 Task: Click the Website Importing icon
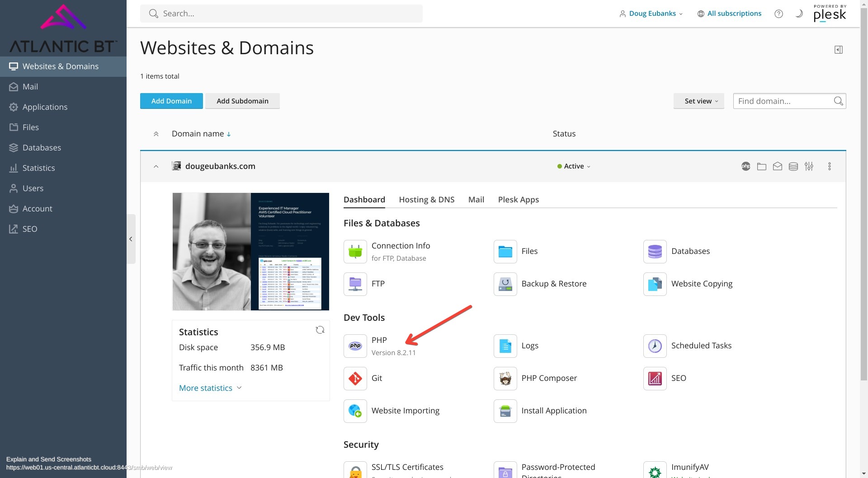coord(355,411)
